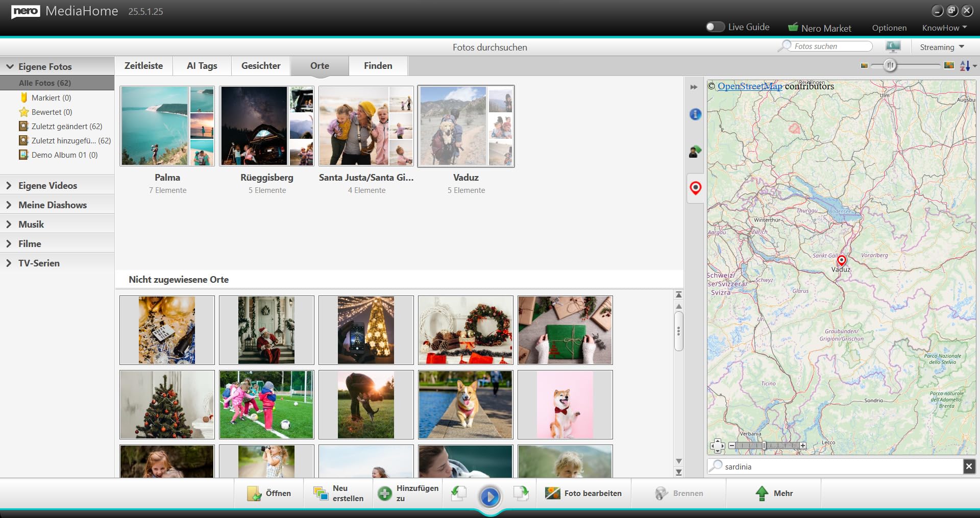Image resolution: width=980 pixels, height=518 pixels.
Task: Select Alle Fotos (62)
Action: [57, 83]
